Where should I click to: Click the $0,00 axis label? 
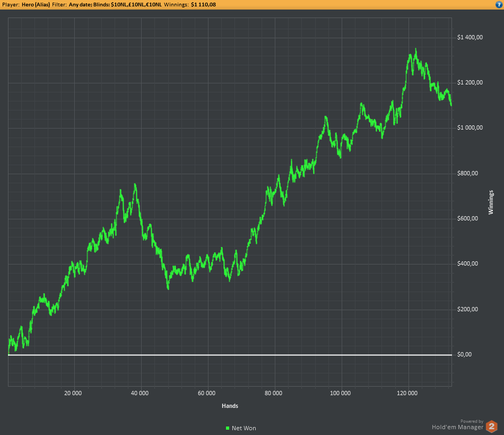464,354
